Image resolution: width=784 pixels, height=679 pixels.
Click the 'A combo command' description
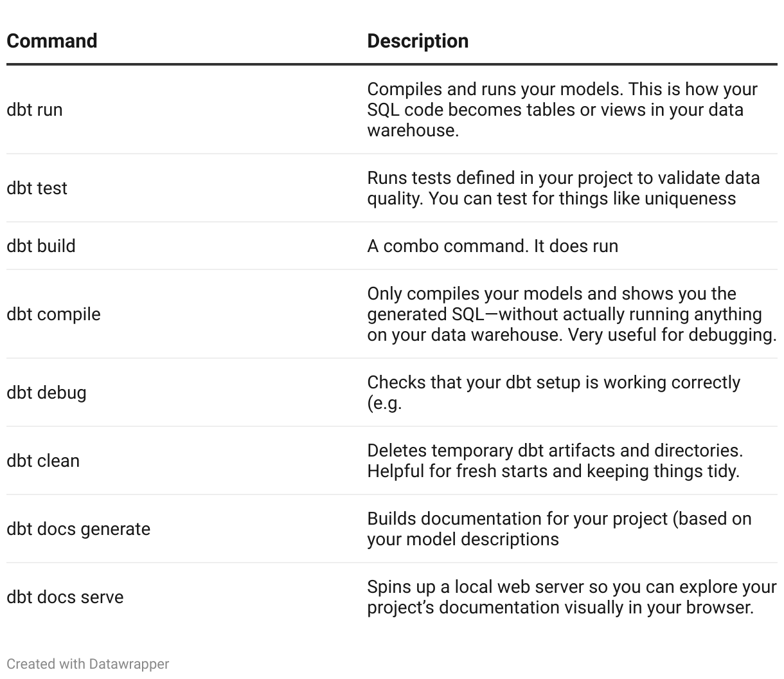493,246
